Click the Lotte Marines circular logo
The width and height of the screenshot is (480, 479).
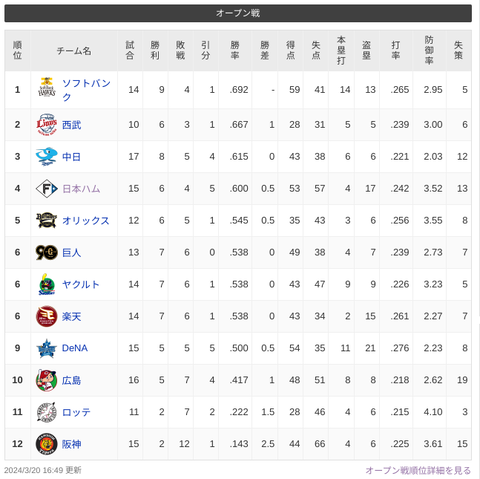(46, 412)
